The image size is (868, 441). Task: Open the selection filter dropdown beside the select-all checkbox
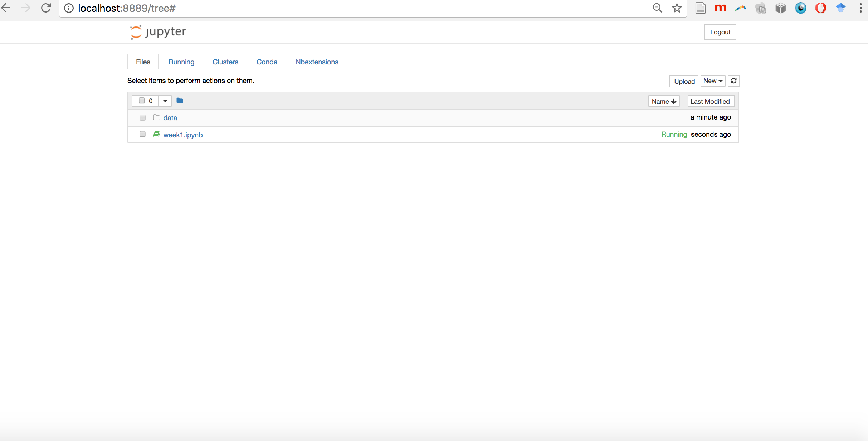pos(165,101)
